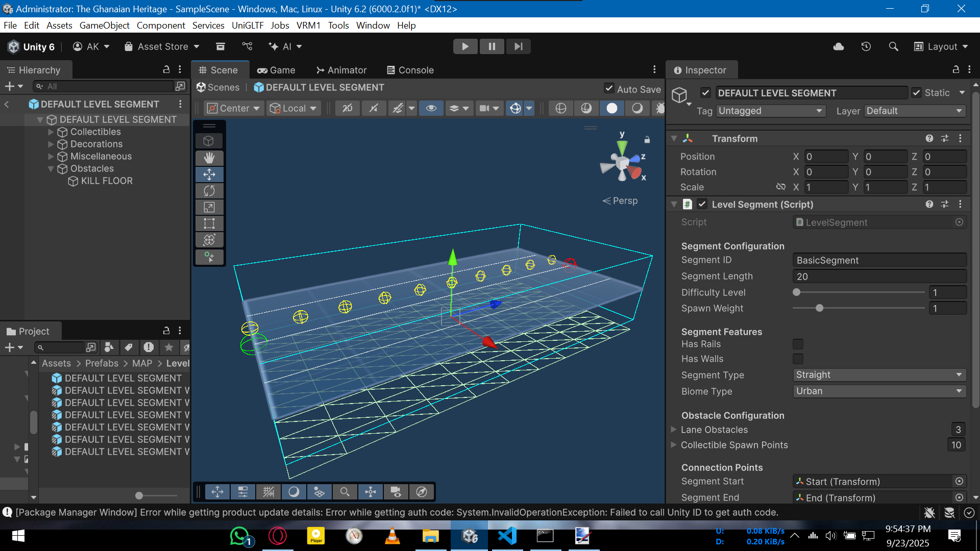Select the Rotate tool
The height and width of the screenshot is (551, 980).
(x=209, y=190)
